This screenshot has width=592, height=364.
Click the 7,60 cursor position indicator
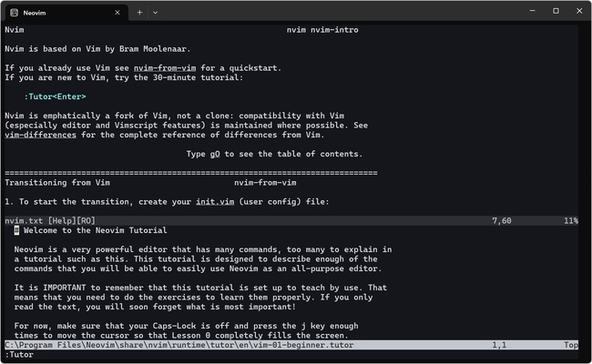502,220
